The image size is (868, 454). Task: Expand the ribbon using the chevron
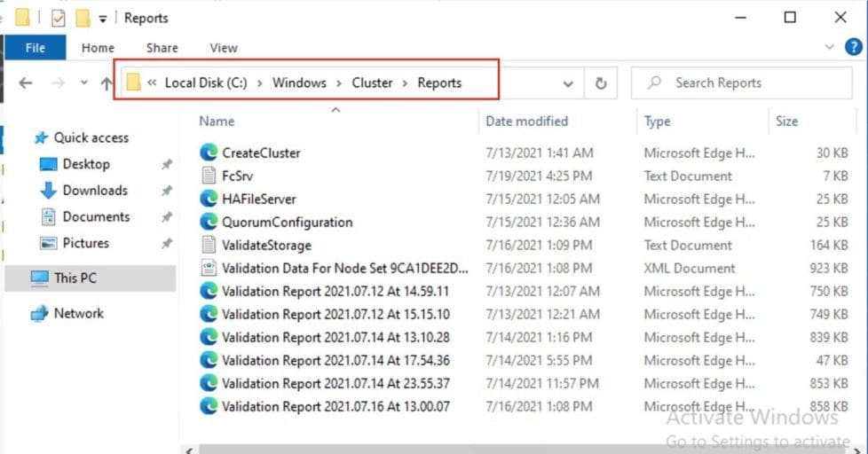830,48
